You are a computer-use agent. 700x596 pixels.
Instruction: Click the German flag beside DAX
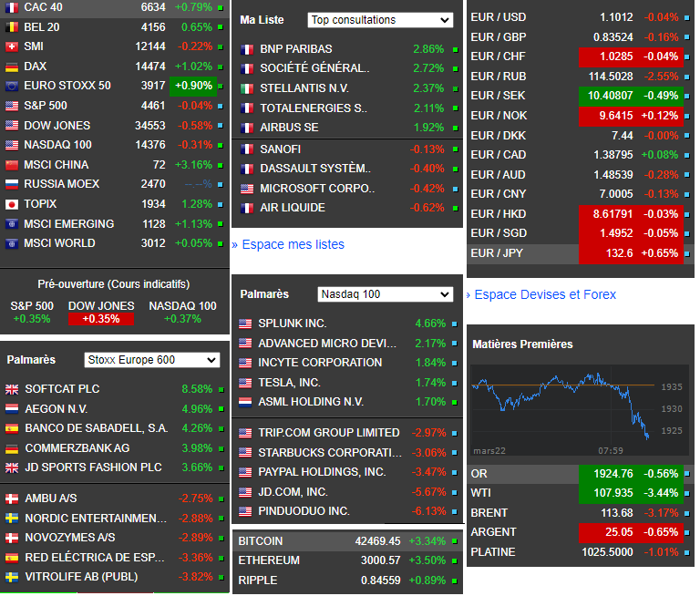[12, 67]
